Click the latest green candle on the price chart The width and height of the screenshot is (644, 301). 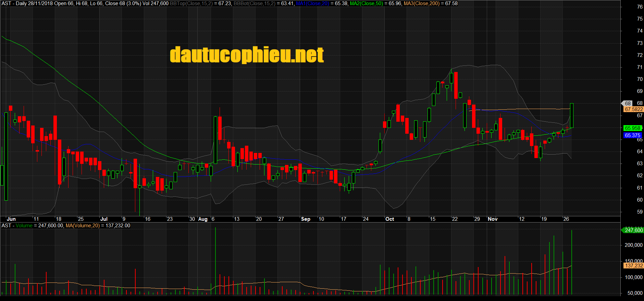(x=572, y=116)
